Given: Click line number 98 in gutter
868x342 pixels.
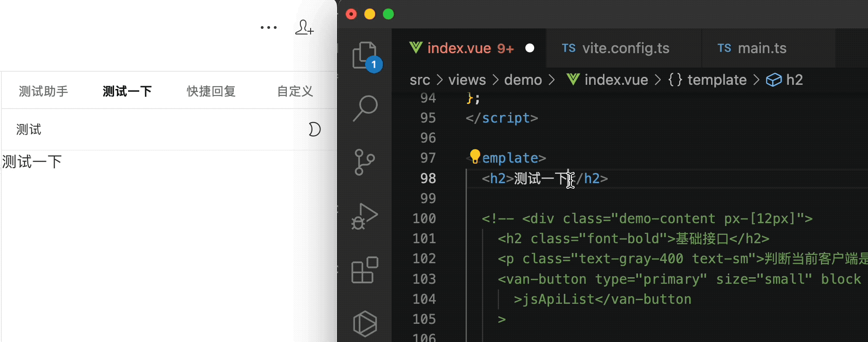Looking at the screenshot, I should pos(428,178).
